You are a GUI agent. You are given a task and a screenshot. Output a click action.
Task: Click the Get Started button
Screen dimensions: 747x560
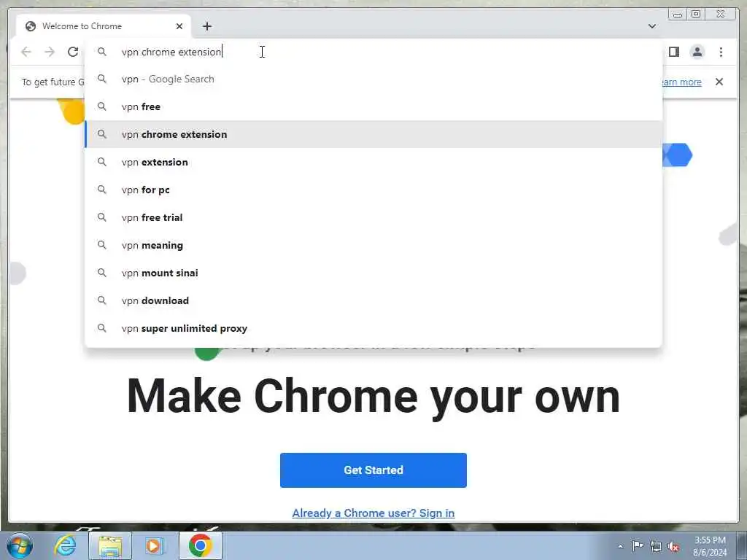[x=373, y=470]
